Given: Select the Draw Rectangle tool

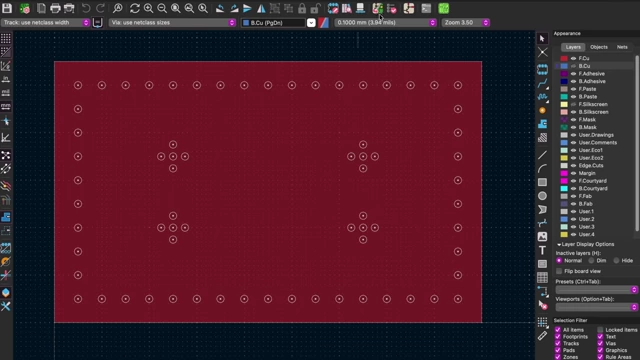Looking at the screenshot, I should 542,182.
